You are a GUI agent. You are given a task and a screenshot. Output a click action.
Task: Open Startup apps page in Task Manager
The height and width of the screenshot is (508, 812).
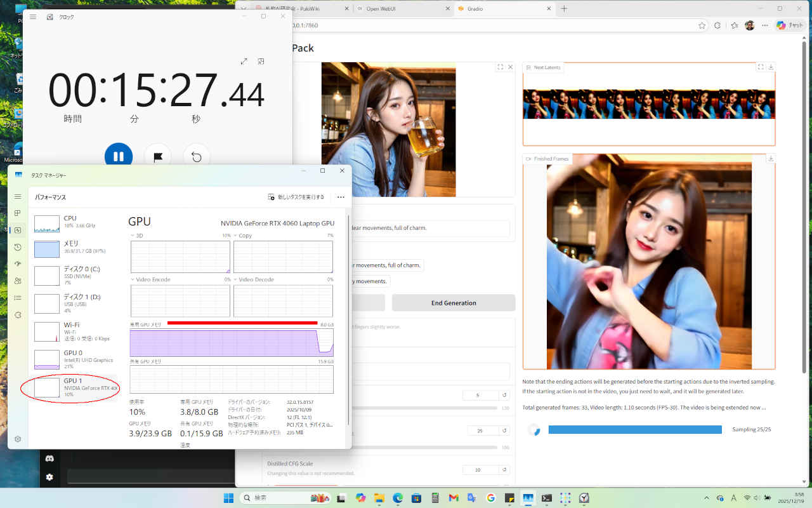18,264
